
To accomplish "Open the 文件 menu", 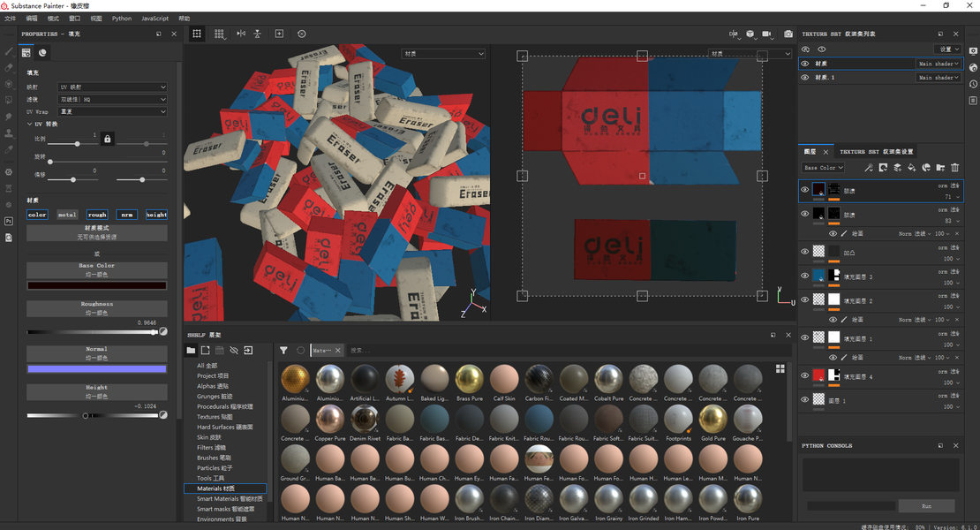I will click(x=10, y=19).
